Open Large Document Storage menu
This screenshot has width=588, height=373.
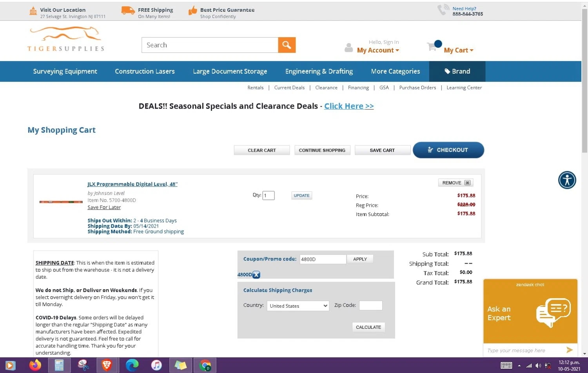click(x=230, y=71)
